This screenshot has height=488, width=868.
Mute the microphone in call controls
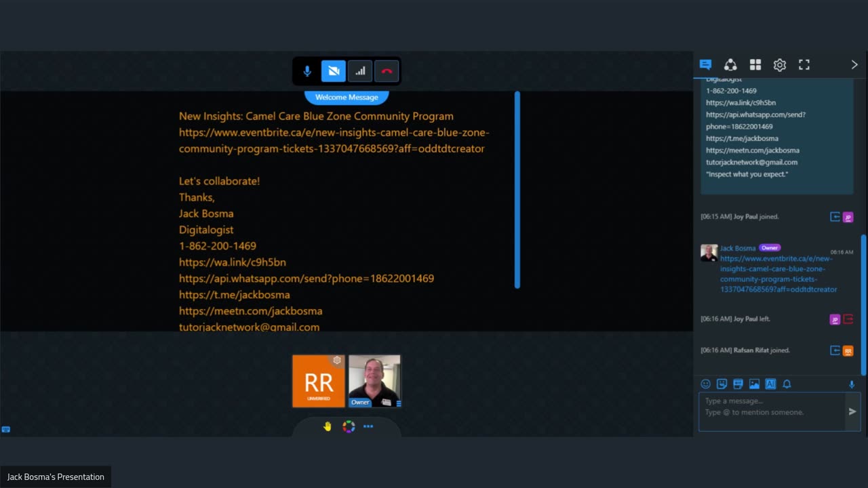[x=307, y=71]
